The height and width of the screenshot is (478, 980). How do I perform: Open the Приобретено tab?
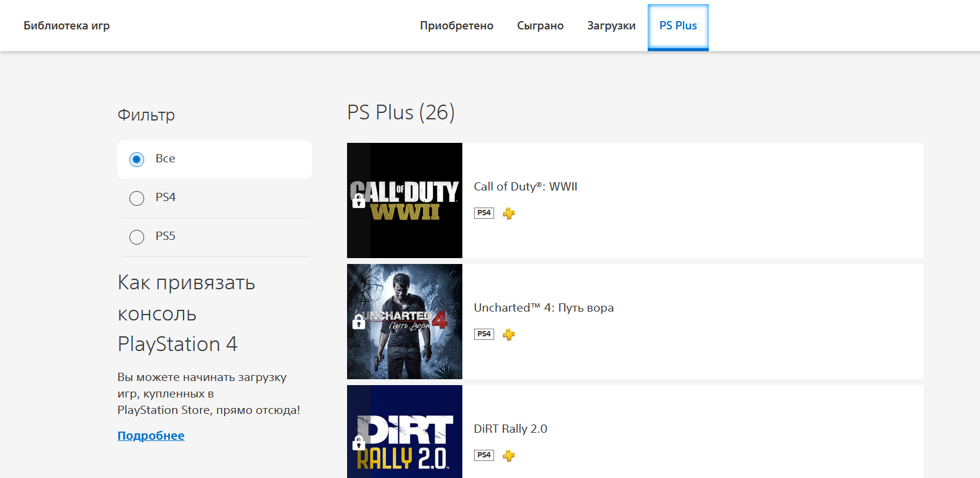click(456, 26)
